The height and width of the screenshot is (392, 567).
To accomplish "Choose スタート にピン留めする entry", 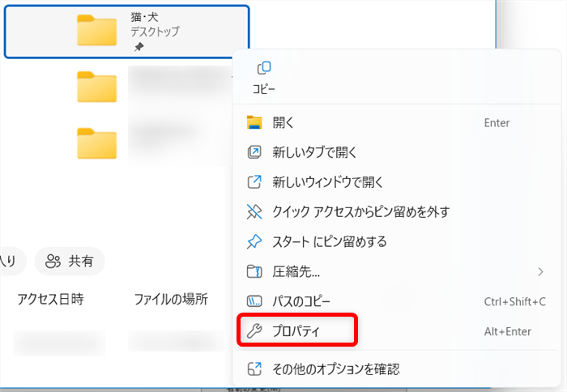I will click(397, 241).
